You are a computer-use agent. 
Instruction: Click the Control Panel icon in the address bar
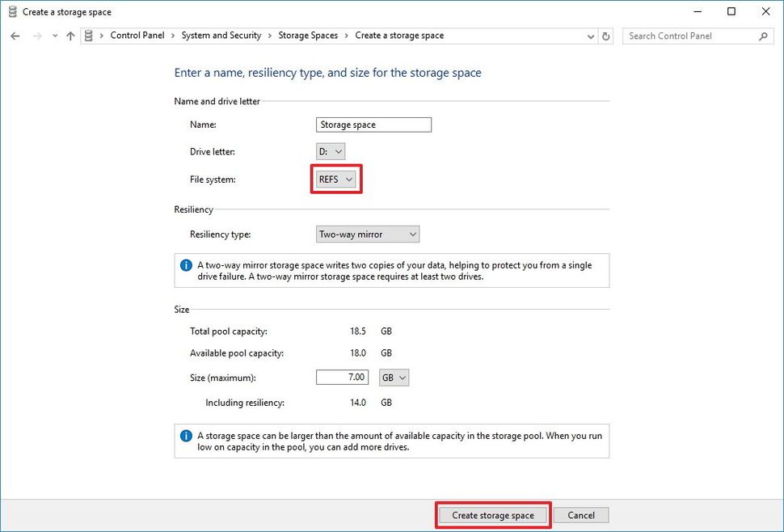(89, 36)
